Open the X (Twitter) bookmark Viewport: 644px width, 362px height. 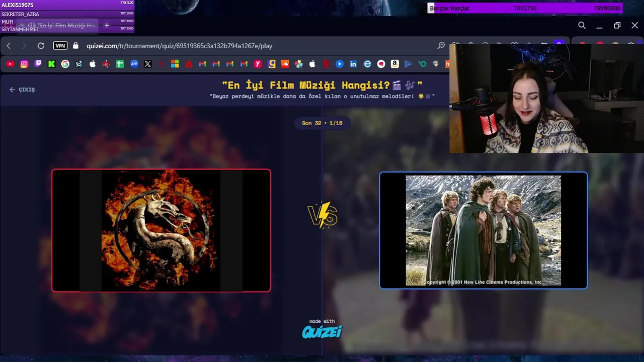pos(147,64)
